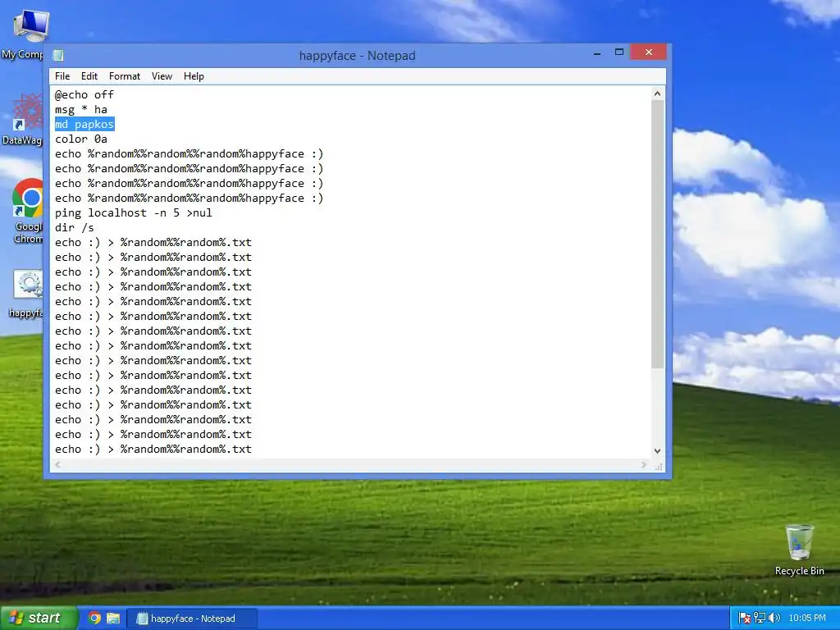Close the happyface Notepad window
840x630 pixels.
point(649,52)
